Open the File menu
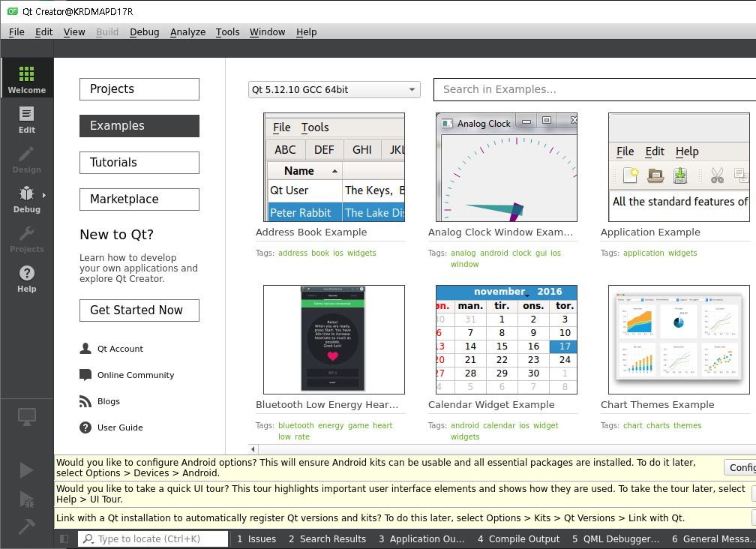 pos(16,31)
